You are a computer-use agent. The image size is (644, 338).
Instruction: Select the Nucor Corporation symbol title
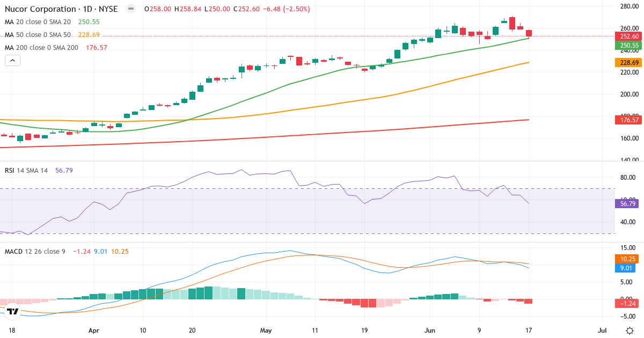point(61,9)
